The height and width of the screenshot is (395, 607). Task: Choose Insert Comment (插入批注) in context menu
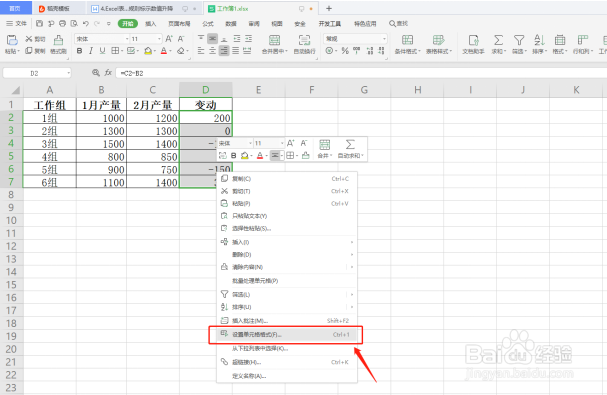point(287,321)
